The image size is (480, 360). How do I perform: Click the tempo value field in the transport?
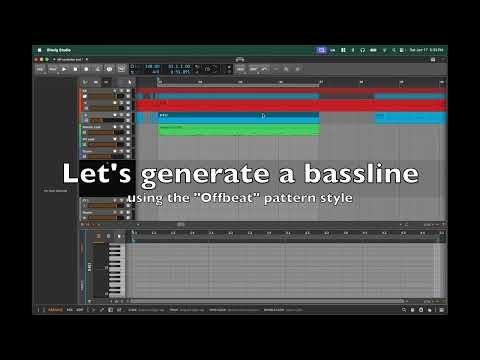click(x=152, y=67)
